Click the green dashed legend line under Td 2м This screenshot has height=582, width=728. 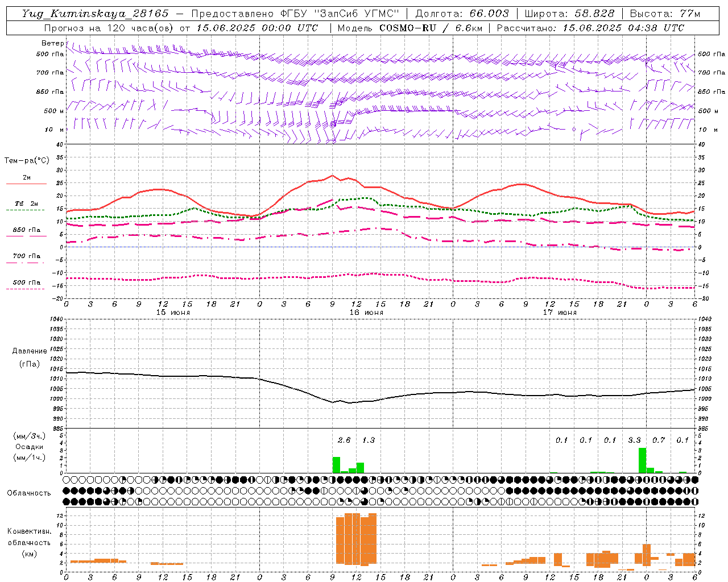(x=25, y=210)
